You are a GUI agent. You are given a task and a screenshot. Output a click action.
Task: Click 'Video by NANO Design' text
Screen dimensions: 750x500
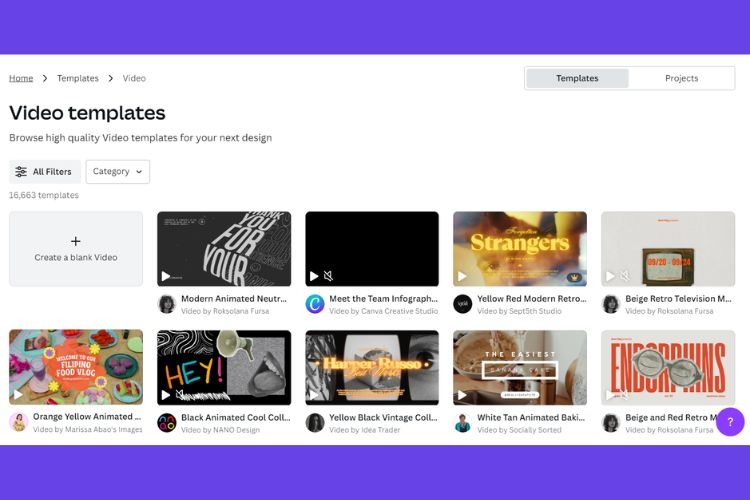[221, 430]
